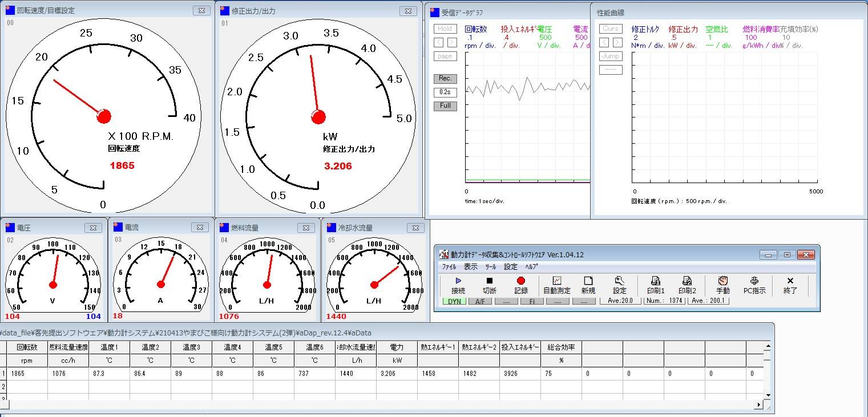
Task: Click right arrow in data graph window
Action: 452,42
